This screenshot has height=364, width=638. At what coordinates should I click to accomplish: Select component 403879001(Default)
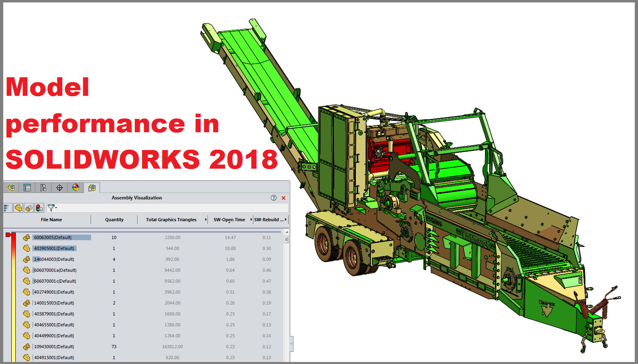point(54,314)
